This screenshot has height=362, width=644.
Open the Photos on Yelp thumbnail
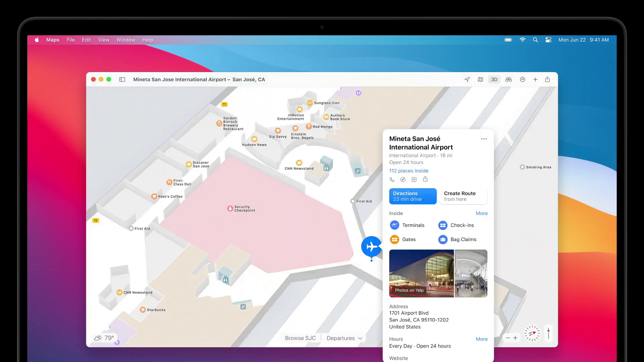click(421, 273)
